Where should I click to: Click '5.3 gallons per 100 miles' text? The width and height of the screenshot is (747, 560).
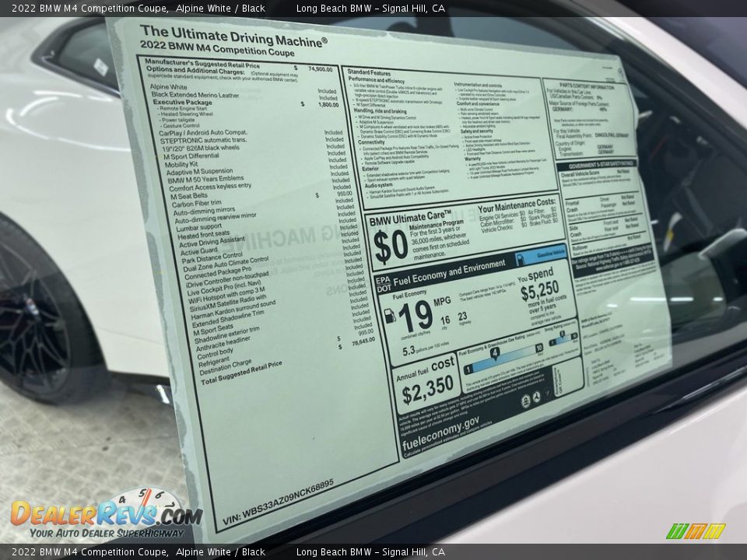pyautogui.click(x=426, y=348)
